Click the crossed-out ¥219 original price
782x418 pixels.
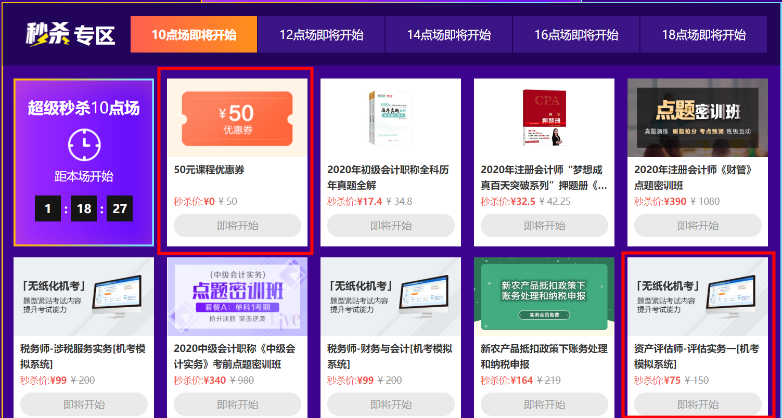pyautogui.click(x=550, y=380)
